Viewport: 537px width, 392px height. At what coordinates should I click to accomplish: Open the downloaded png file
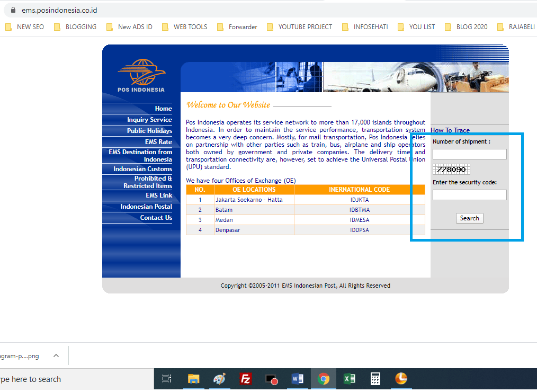[20, 355]
